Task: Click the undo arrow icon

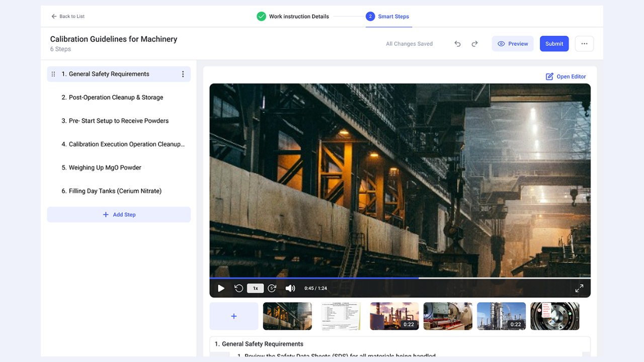Action: pyautogui.click(x=457, y=44)
